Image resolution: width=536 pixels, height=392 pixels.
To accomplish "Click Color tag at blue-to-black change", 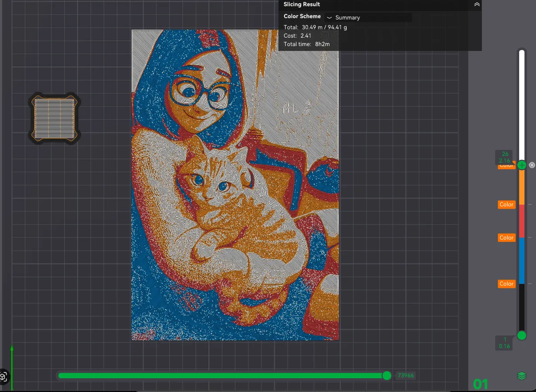I will tap(506, 284).
